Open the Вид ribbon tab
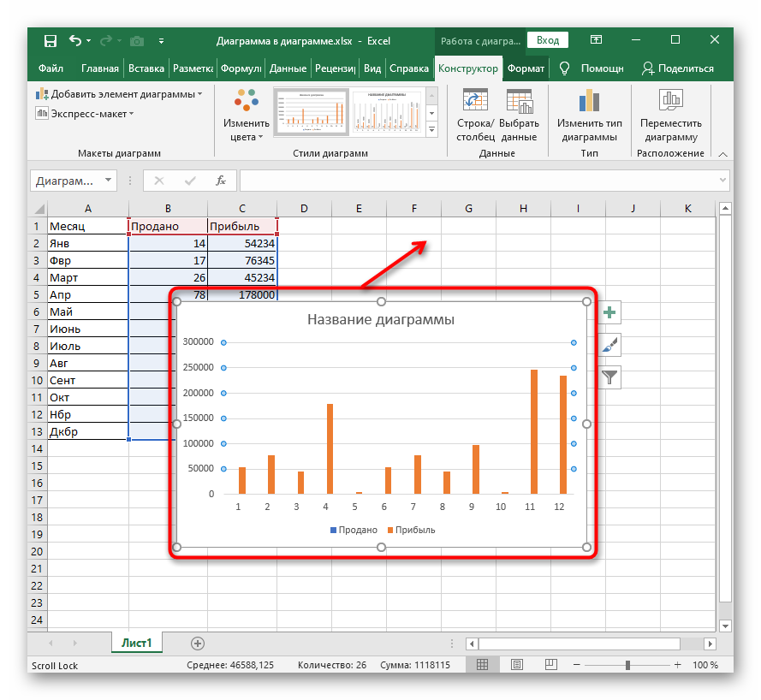This screenshot has width=761, height=700. (x=372, y=68)
